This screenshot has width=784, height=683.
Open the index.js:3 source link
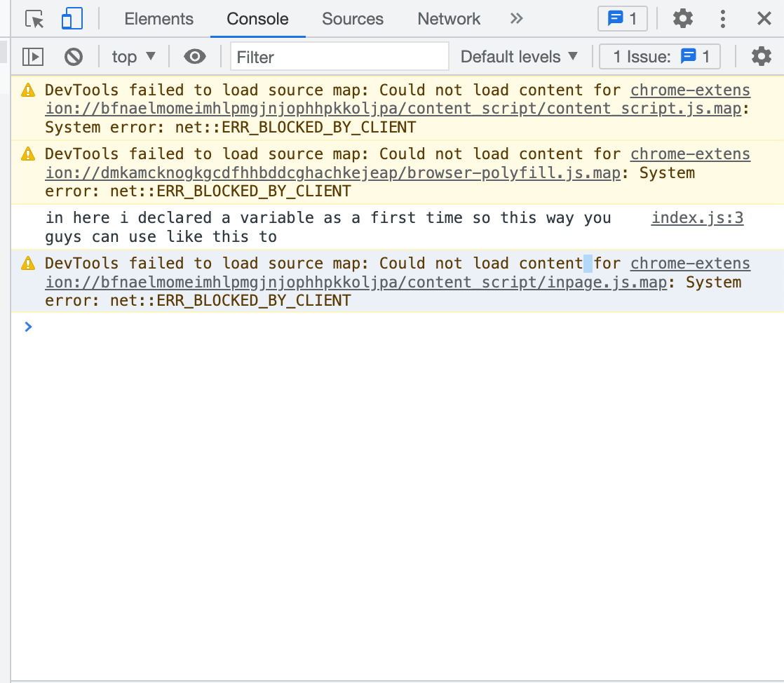pos(696,218)
